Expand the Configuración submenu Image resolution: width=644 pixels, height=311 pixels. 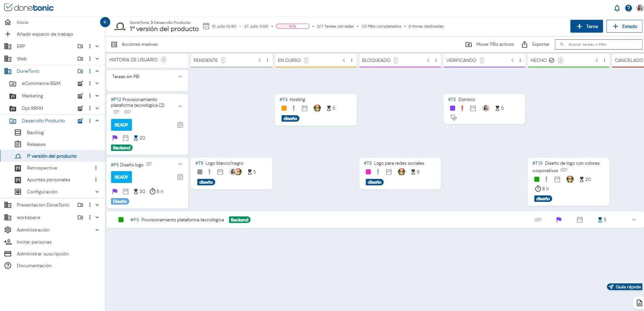tap(97, 192)
